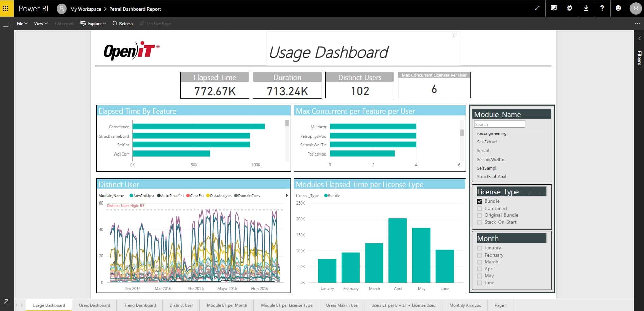644x311 pixels.
Task: Click the April bar in the license type chart
Action: [x=398, y=250]
